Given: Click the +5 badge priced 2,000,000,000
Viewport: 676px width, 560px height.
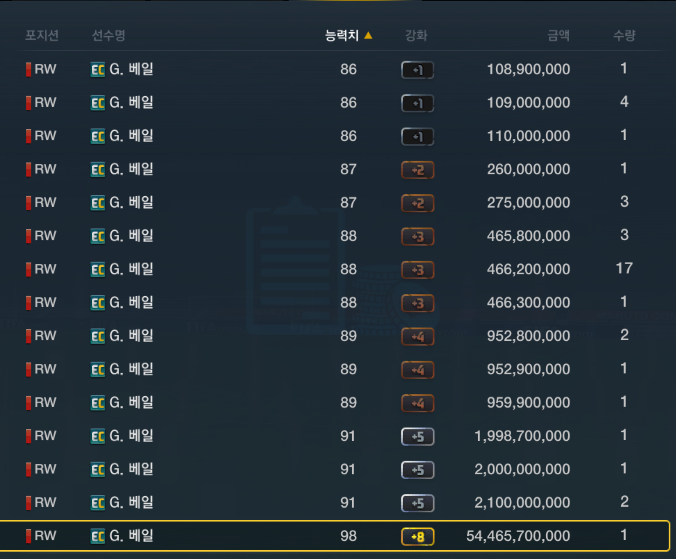Looking at the screenshot, I should 417,470.
